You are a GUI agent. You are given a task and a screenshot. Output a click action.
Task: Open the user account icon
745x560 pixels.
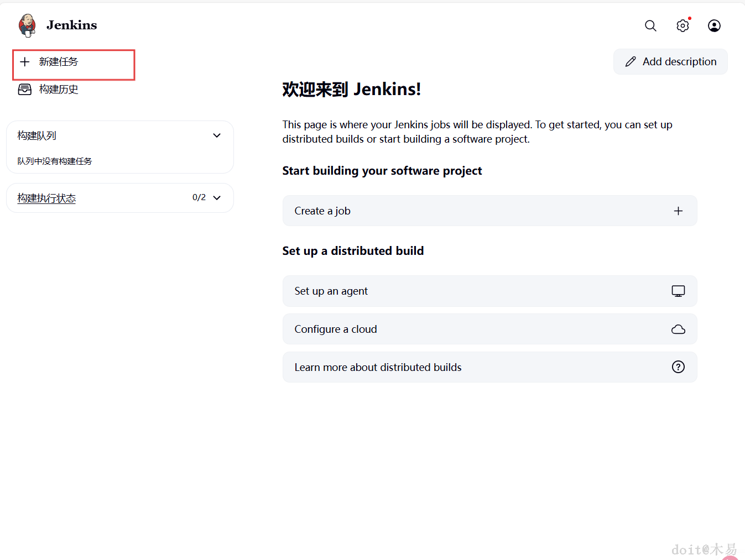[x=714, y=26]
